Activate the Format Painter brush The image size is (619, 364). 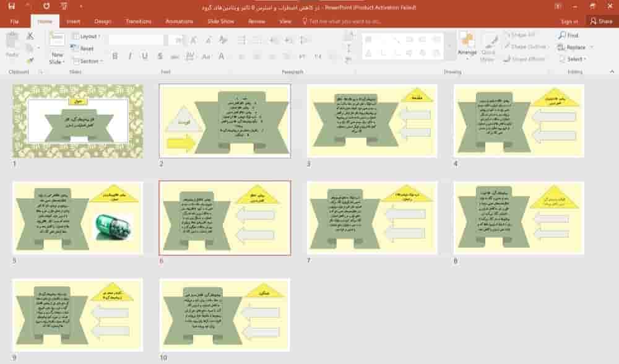point(30,61)
